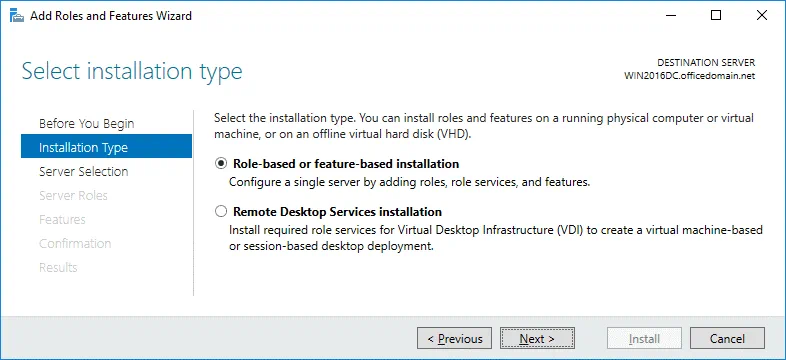Click WIN2016DC.officedomain.net server name
This screenshot has height=360, width=786.
pyautogui.click(x=689, y=76)
